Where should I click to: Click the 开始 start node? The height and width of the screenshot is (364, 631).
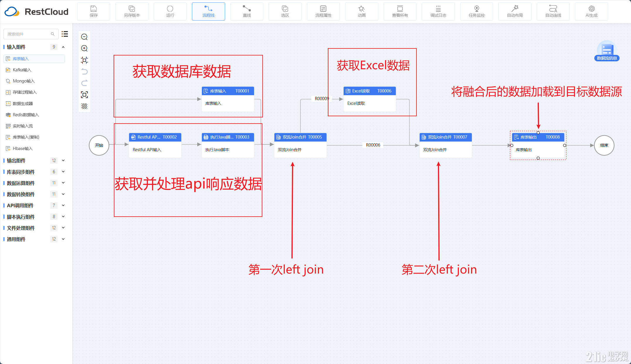point(99,145)
